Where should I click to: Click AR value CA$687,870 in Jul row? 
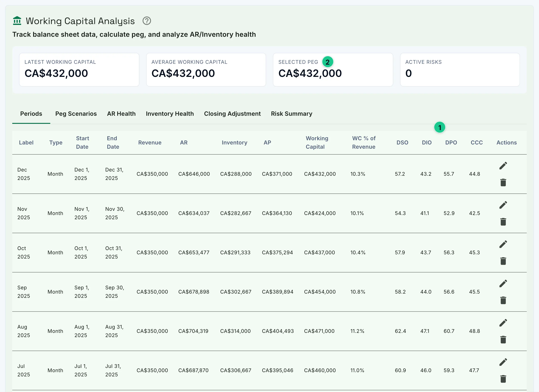click(193, 370)
